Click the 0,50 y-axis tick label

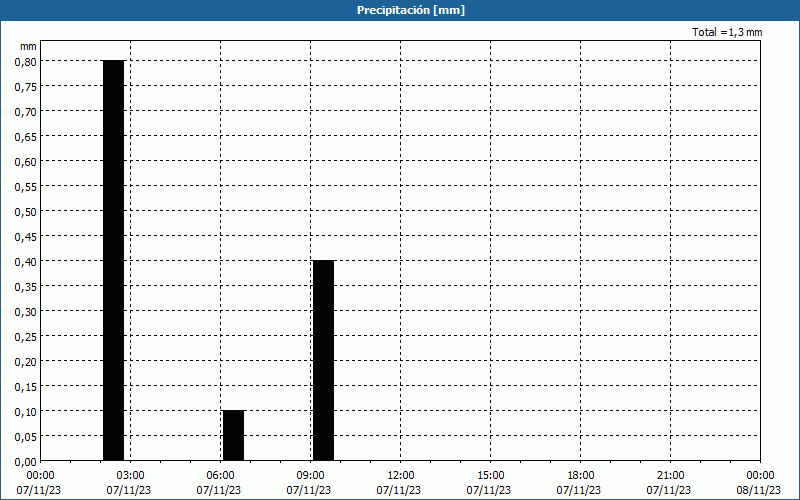(x=26, y=212)
